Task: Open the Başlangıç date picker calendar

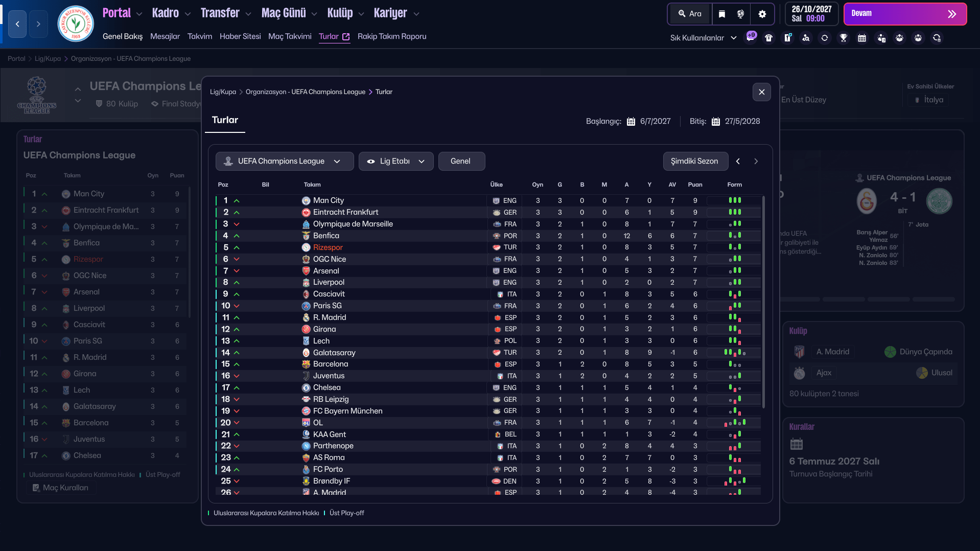Action: click(x=631, y=122)
